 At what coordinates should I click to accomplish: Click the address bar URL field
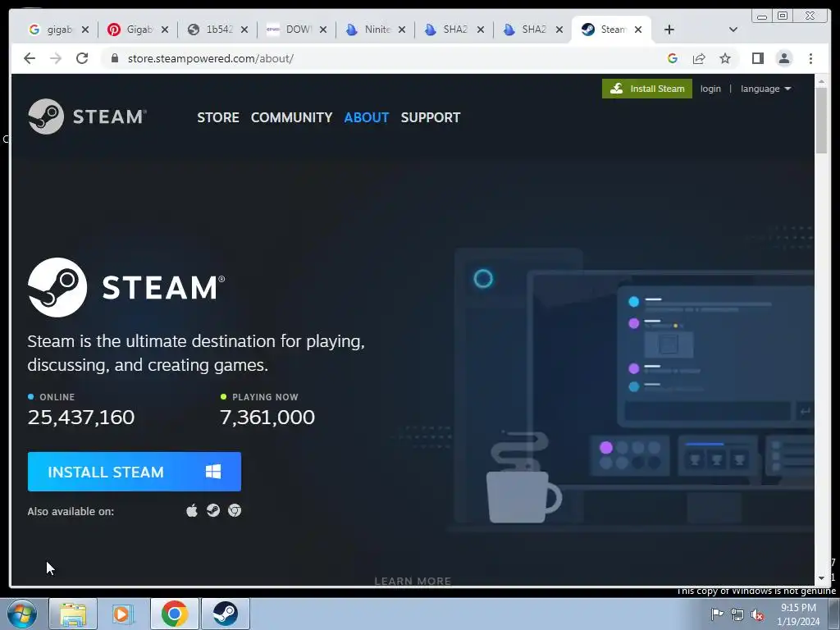(x=386, y=58)
